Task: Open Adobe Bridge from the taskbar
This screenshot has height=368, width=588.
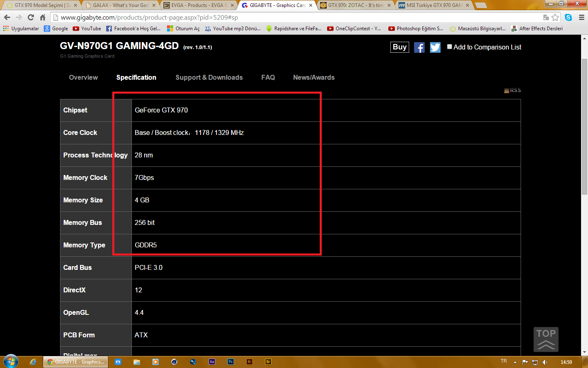Action: coord(268,362)
